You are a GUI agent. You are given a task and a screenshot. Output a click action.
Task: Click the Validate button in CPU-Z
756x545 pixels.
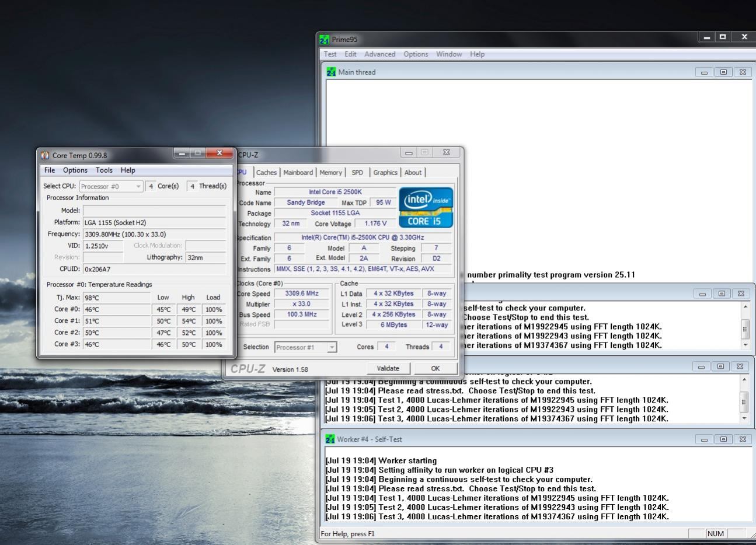click(x=388, y=368)
